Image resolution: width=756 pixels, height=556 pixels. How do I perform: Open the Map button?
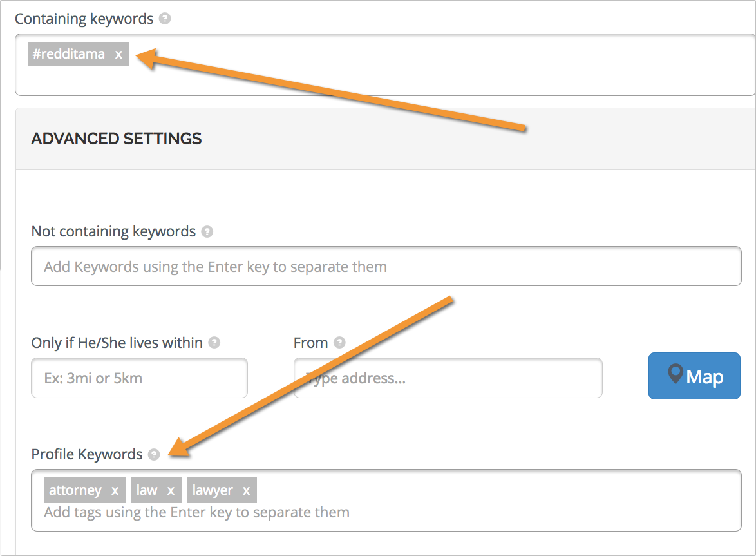point(694,376)
